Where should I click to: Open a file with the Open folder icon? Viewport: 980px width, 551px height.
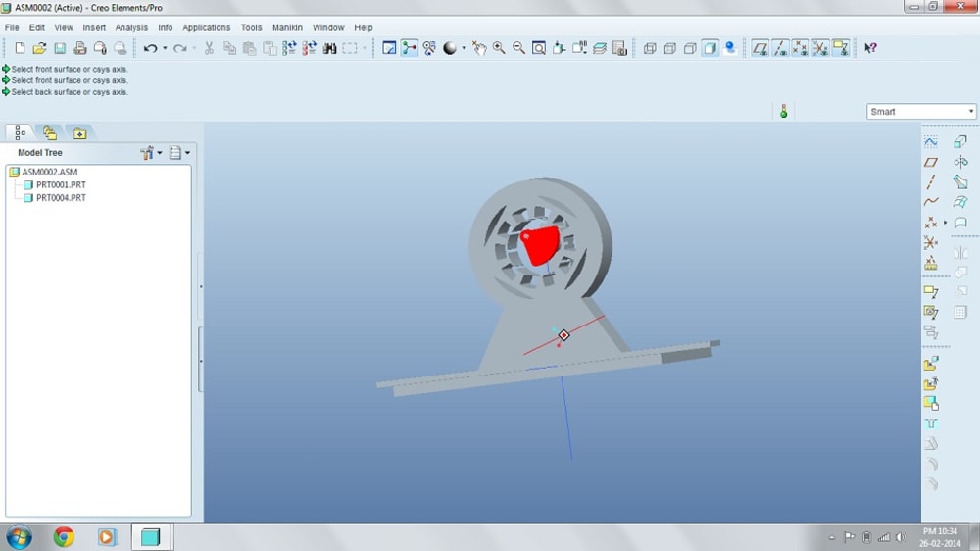[x=39, y=48]
